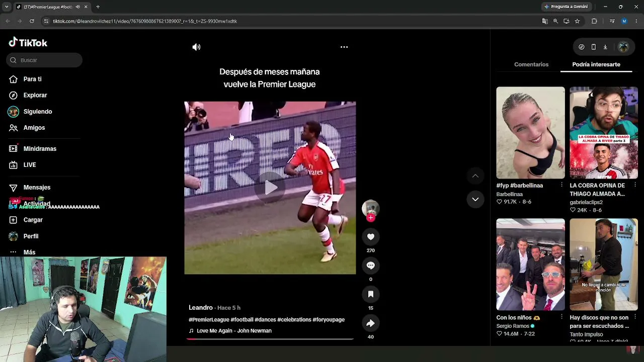Reload the page
The width and height of the screenshot is (644, 362).
pos(32,21)
